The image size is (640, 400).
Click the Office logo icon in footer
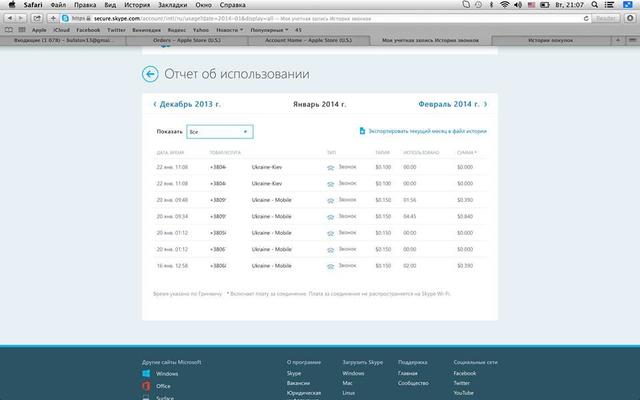146,385
